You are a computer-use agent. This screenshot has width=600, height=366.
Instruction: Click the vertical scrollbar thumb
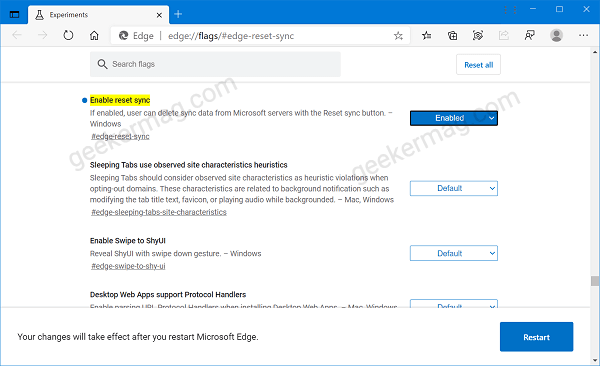click(x=595, y=281)
